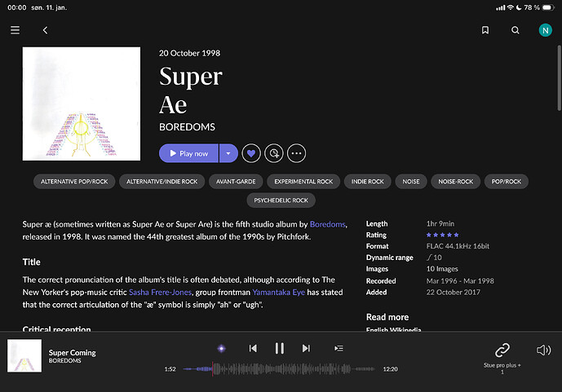
Task: Open volume control speaker icon
Action: tap(543, 350)
